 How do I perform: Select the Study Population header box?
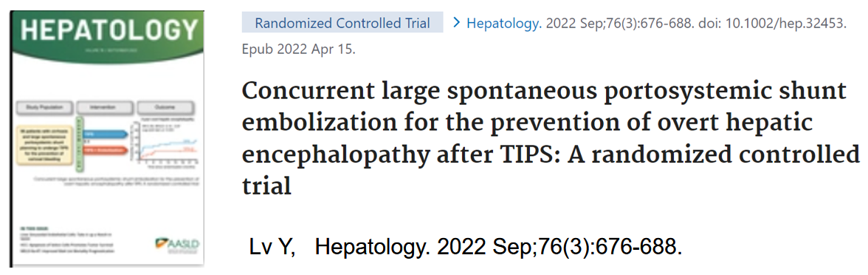tap(47, 108)
